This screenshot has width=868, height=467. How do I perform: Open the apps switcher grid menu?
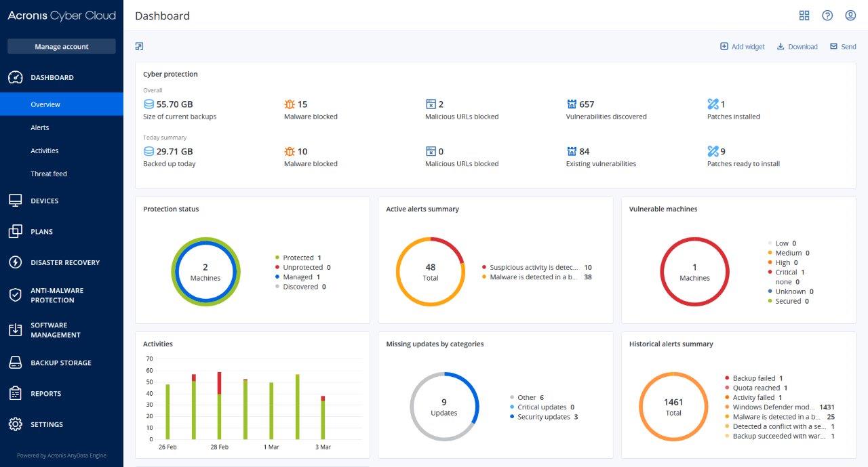[x=804, y=15]
